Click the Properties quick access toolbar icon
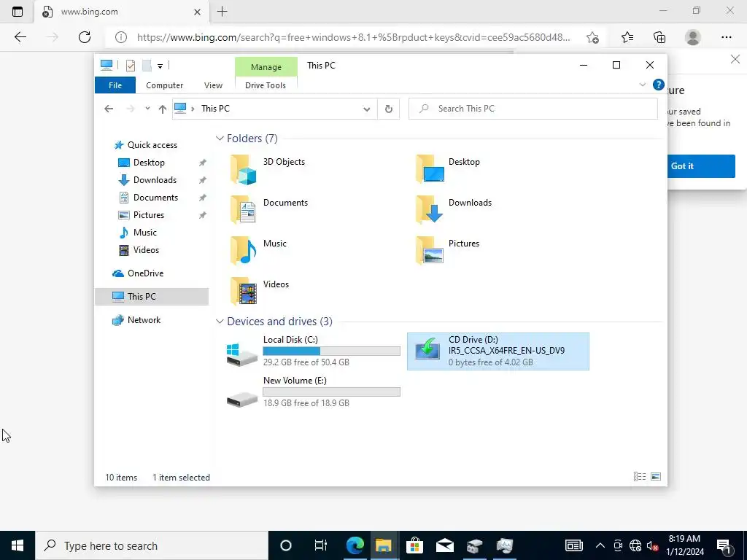 click(x=130, y=65)
